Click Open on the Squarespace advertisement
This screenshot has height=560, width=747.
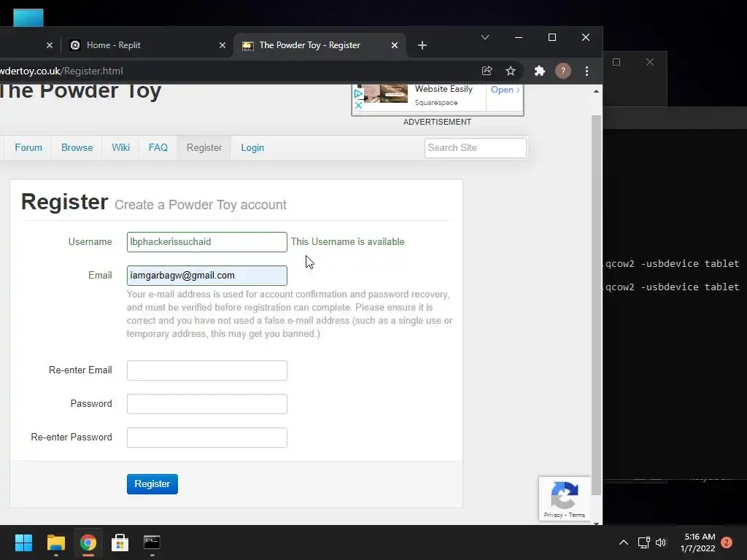(x=505, y=90)
